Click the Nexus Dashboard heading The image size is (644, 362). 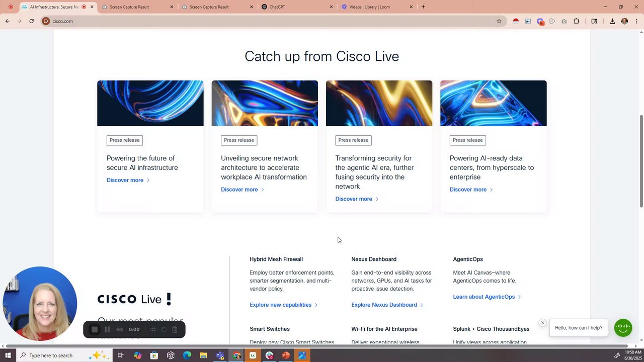click(374, 259)
